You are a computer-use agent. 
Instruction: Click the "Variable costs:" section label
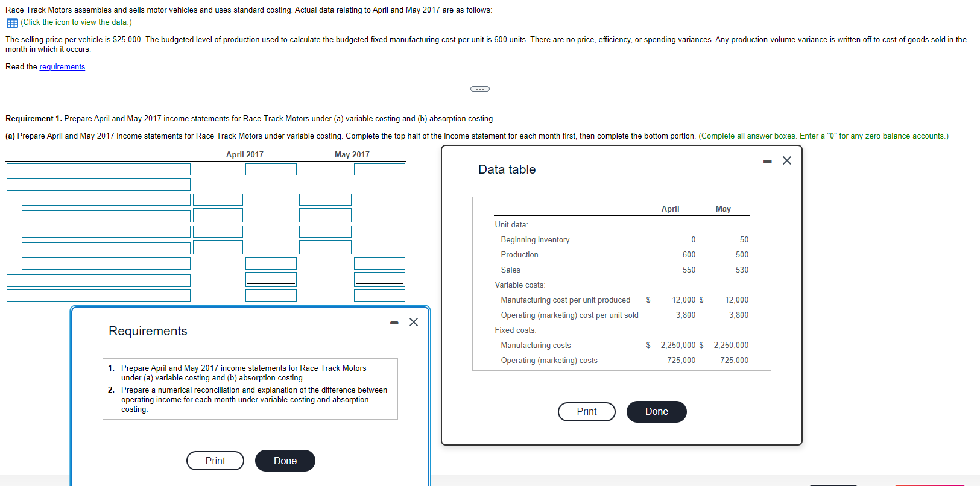(x=520, y=285)
